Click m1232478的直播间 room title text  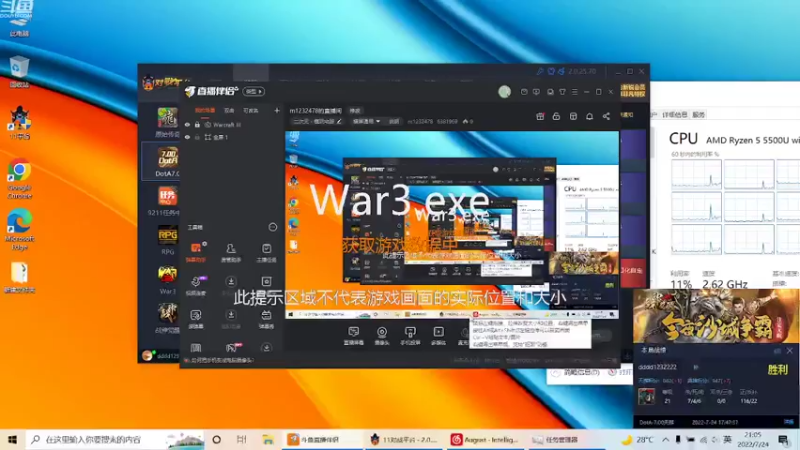[x=315, y=111]
